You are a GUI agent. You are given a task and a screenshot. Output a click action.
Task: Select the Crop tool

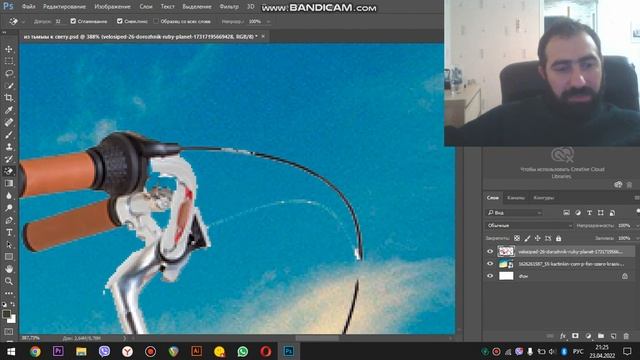[9, 98]
